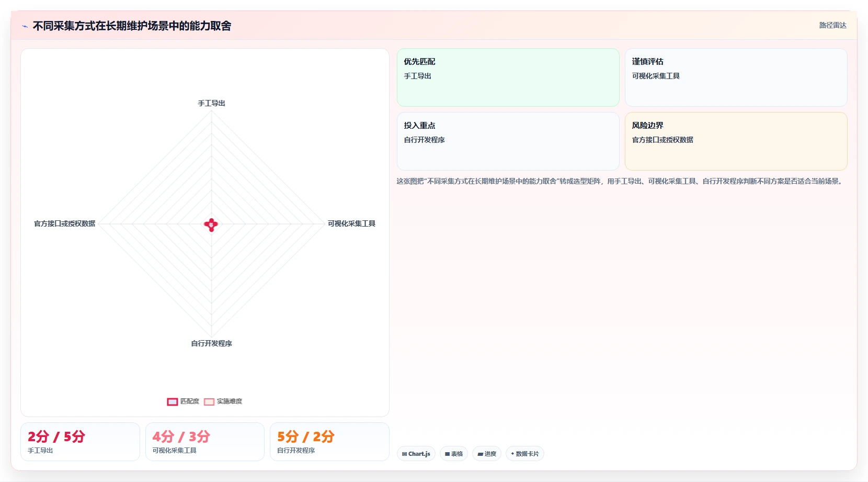Select the 数据卡片 tag chip

525,454
